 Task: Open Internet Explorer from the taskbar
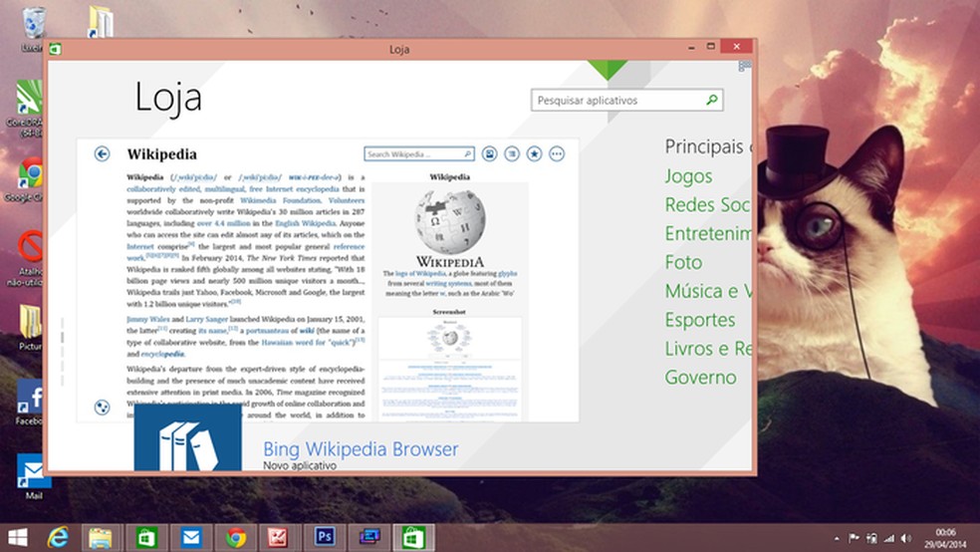pos(58,537)
